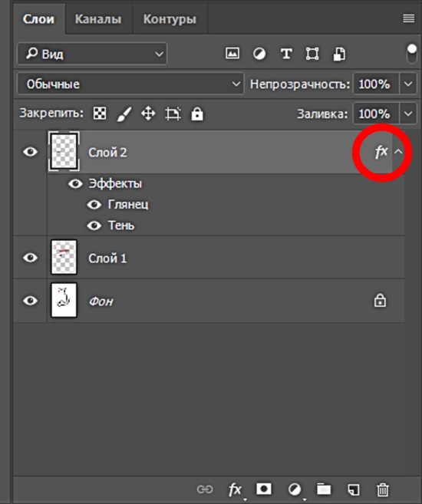Collapse the effects list of Слой 2

tap(398, 152)
